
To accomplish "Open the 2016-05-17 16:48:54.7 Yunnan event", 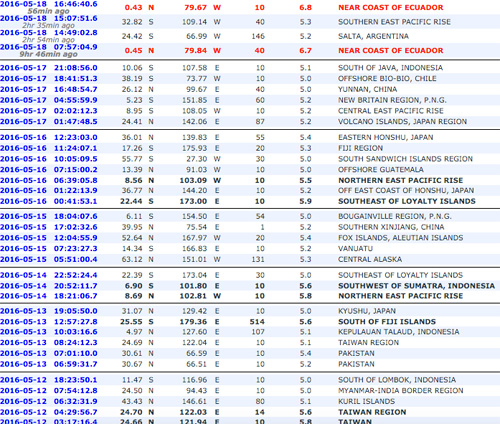I will click(49, 89).
